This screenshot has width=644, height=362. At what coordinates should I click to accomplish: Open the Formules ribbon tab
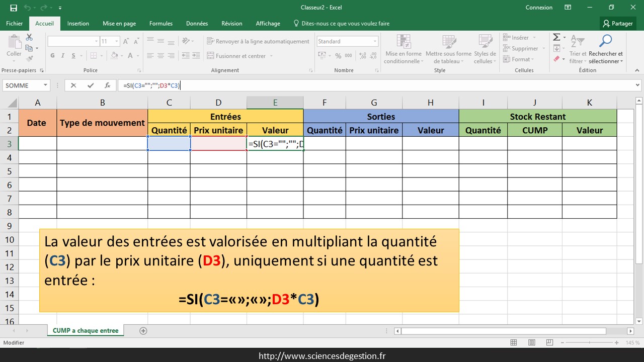161,24
